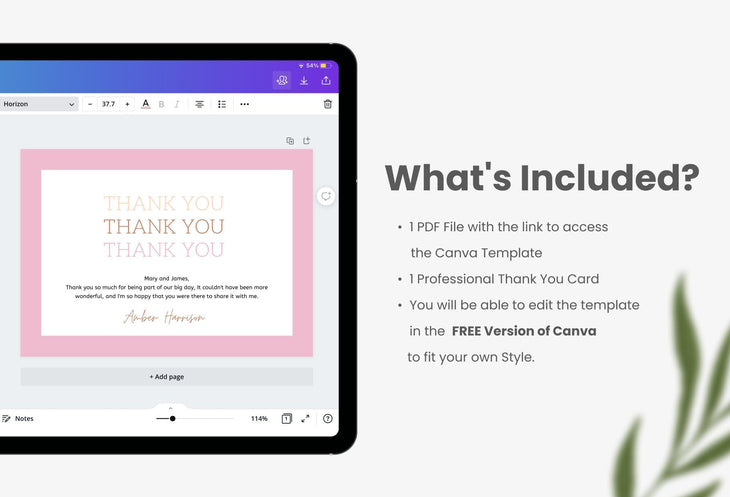Image resolution: width=730 pixels, height=497 pixels.
Task: Add a comment using the bubble icon
Action: pyautogui.click(x=326, y=196)
